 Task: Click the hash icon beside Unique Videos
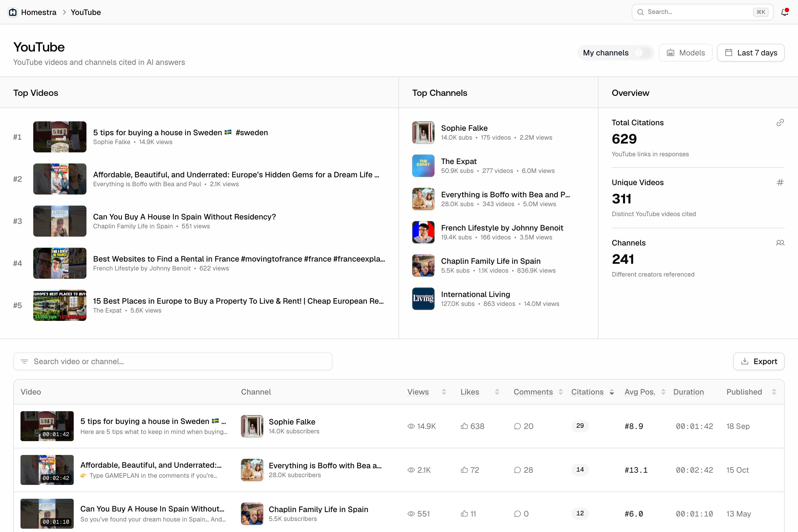[780, 183]
